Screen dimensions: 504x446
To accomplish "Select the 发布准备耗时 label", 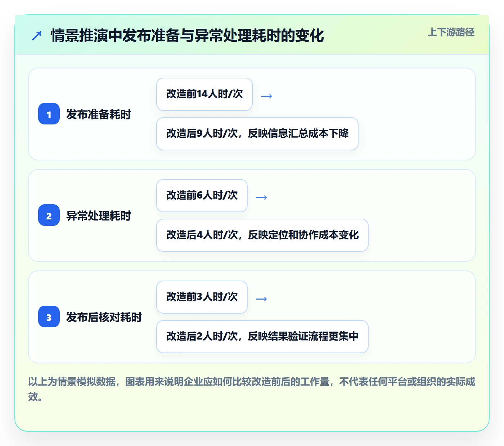I will 99,114.
